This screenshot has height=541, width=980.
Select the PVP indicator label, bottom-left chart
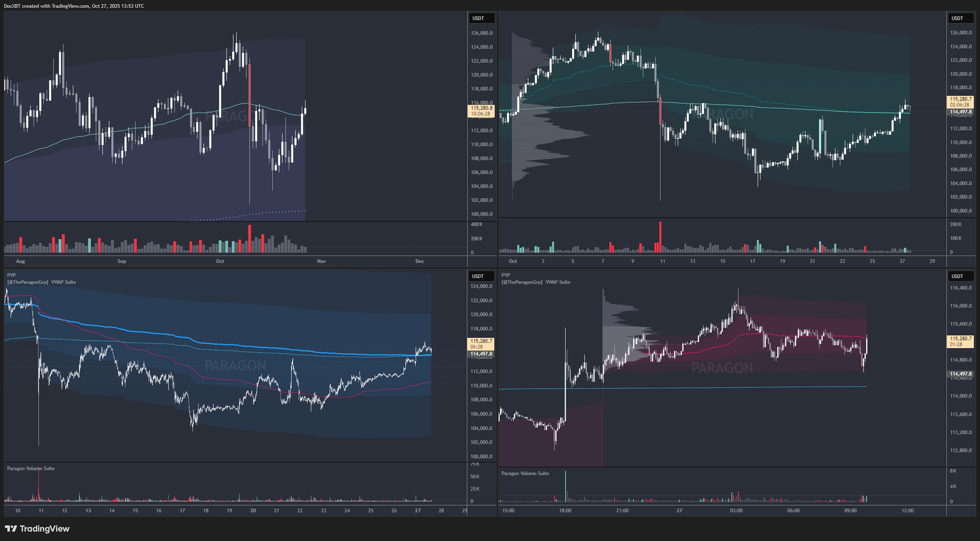click(11, 275)
